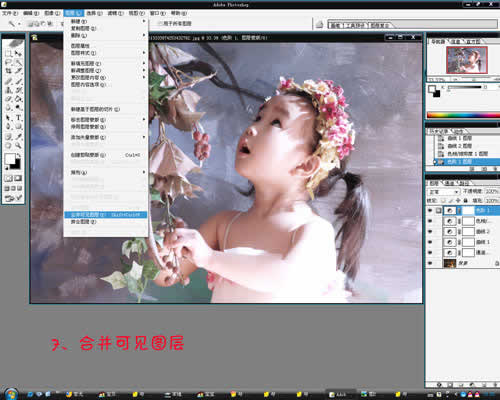Select the Clone Stamp tool
The height and width of the screenshot is (400, 500).
coord(9,90)
